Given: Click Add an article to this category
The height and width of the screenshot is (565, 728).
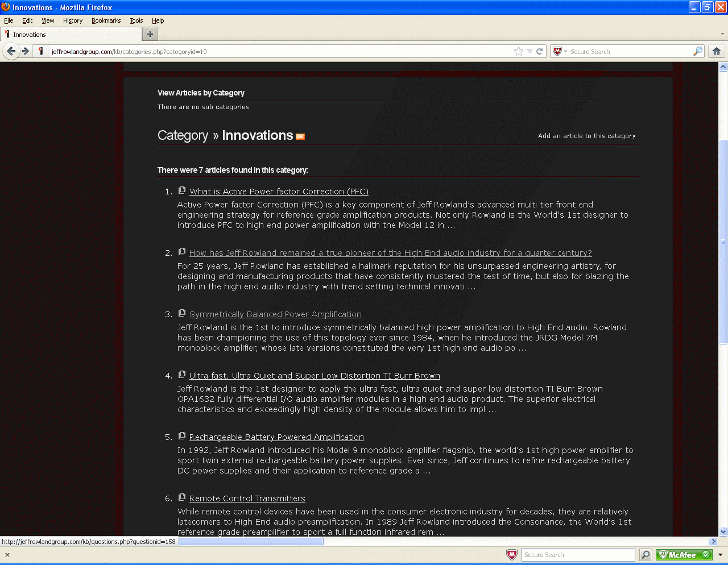Looking at the screenshot, I should (587, 136).
